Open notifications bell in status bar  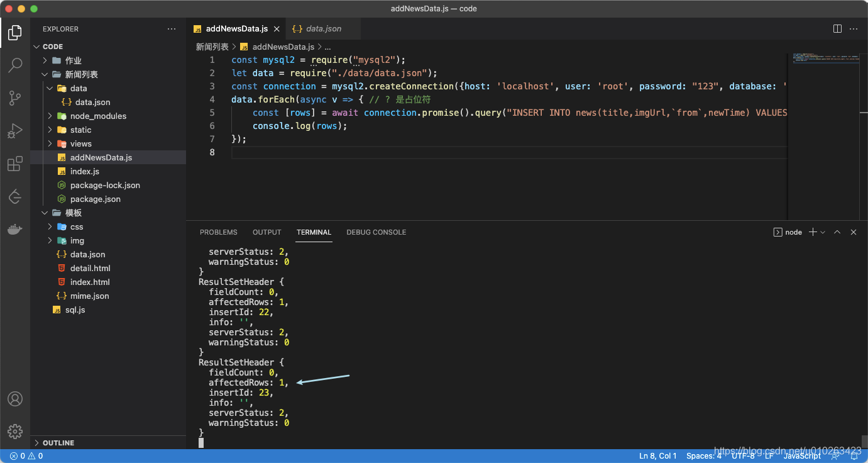(854, 456)
